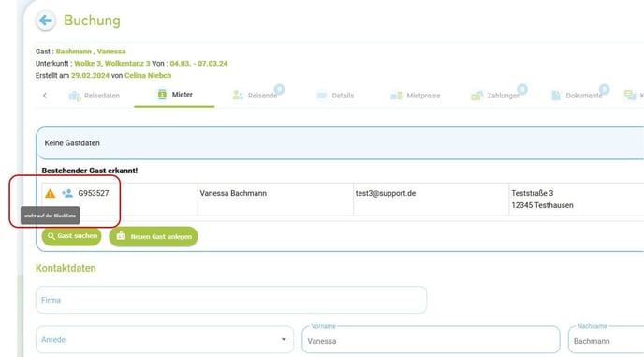Click the Vorname field containing Vanessa
Screen dimensions: 644x357
pyautogui.click(x=431, y=340)
